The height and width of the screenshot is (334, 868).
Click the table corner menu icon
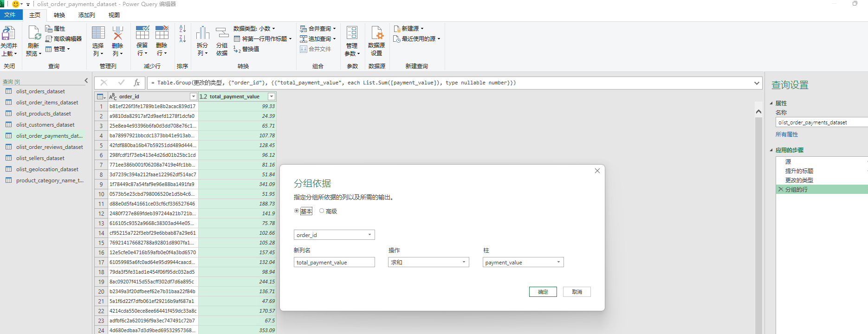coord(101,96)
